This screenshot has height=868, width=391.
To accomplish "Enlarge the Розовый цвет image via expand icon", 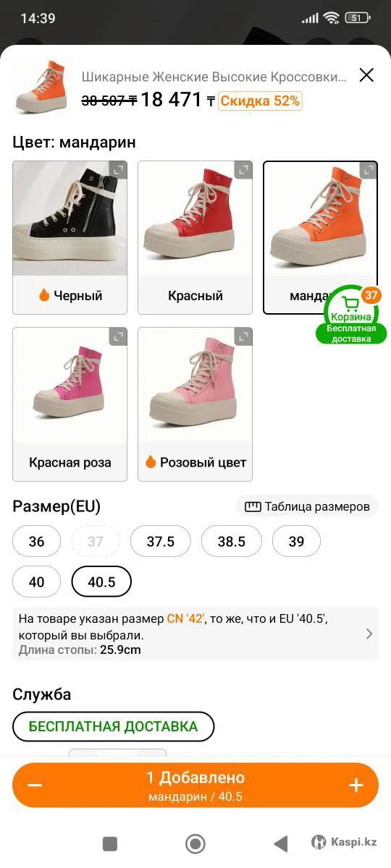I will (243, 337).
